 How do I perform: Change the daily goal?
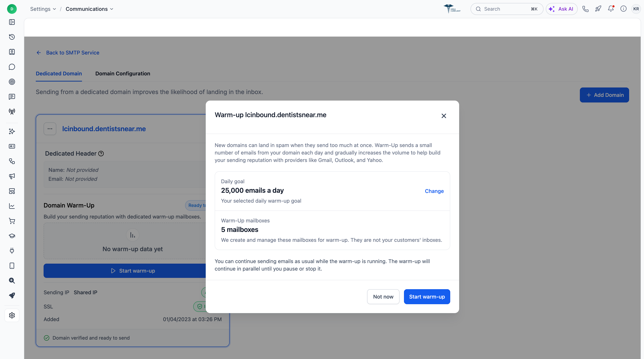pos(434,191)
